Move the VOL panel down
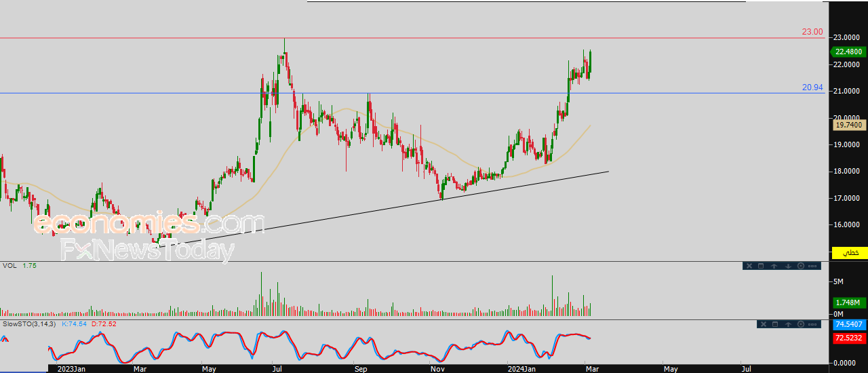Viewport: 868px width, 373px height. tap(788, 266)
